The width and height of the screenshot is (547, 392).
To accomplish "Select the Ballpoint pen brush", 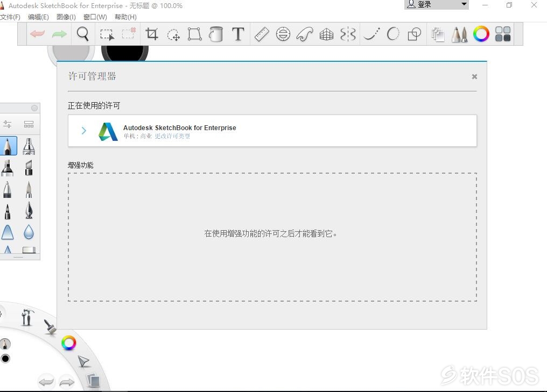I will coord(8,189).
